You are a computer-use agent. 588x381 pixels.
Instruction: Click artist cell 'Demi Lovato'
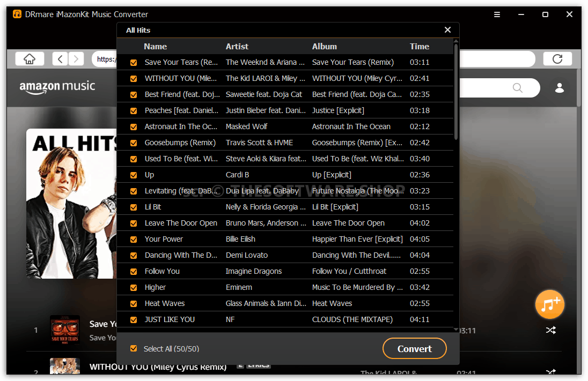[247, 255]
